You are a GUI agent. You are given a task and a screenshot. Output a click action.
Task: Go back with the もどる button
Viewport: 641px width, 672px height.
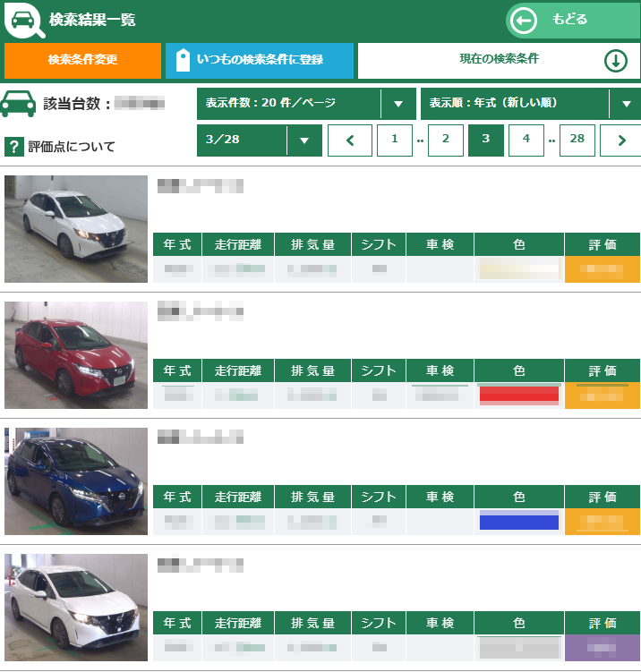coord(573,21)
